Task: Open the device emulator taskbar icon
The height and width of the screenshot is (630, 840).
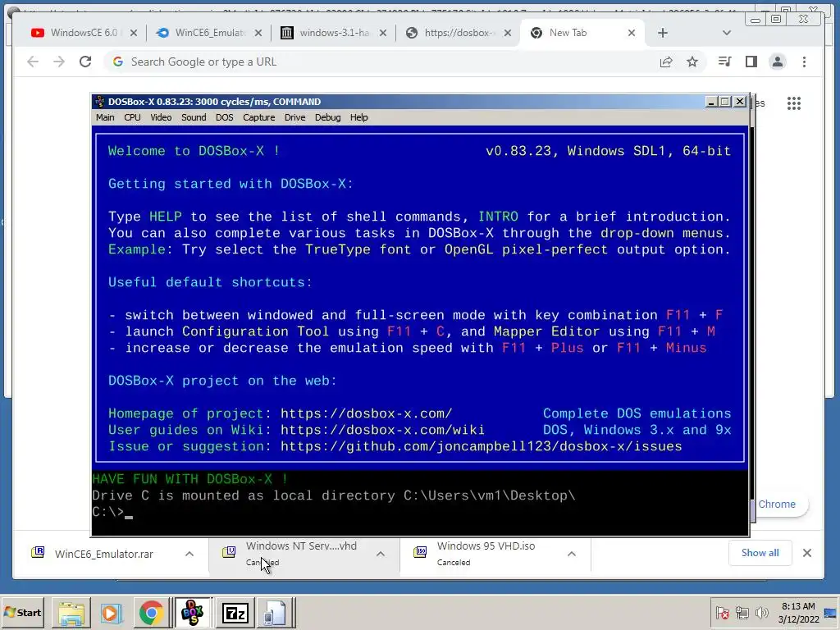Action: point(276,612)
